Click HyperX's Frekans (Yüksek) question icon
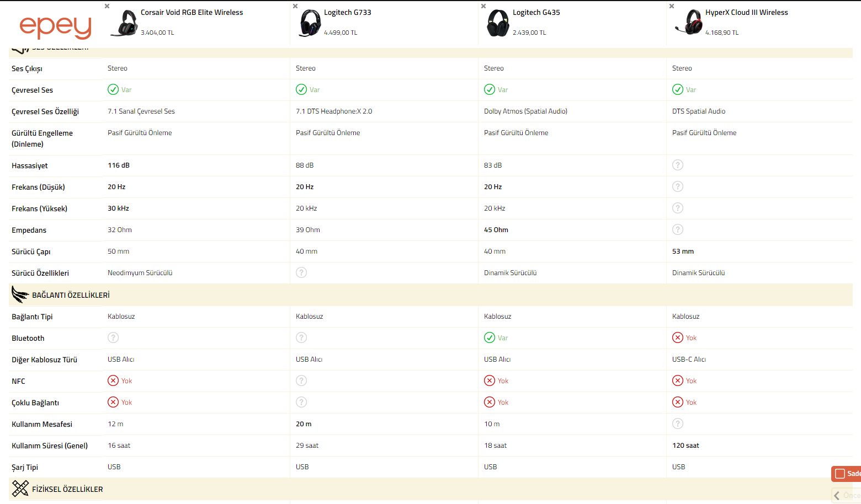 [x=678, y=208]
